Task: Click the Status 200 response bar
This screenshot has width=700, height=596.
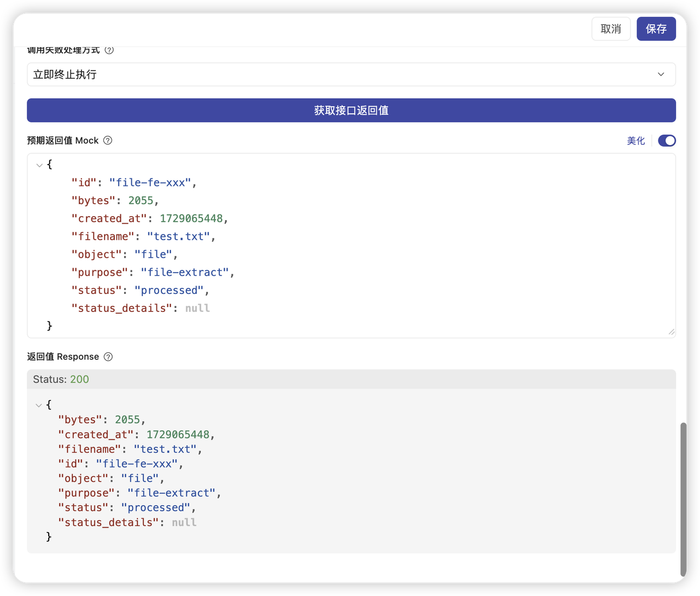Action: pos(351,379)
